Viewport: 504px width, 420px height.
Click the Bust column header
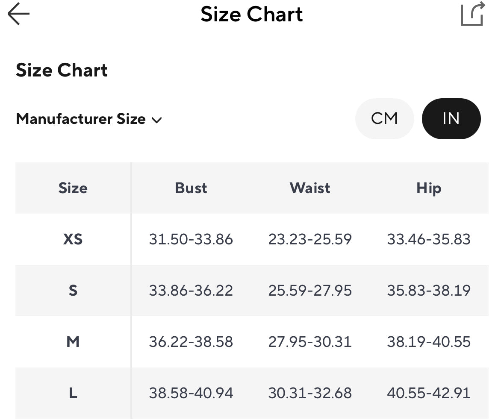pyautogui.click(x=191, y=188)
